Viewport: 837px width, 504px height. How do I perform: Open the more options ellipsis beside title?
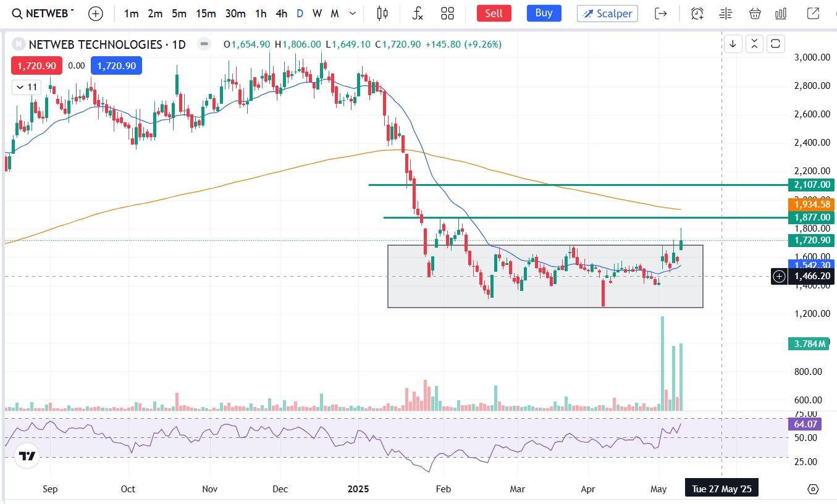[x=203, y=44]
